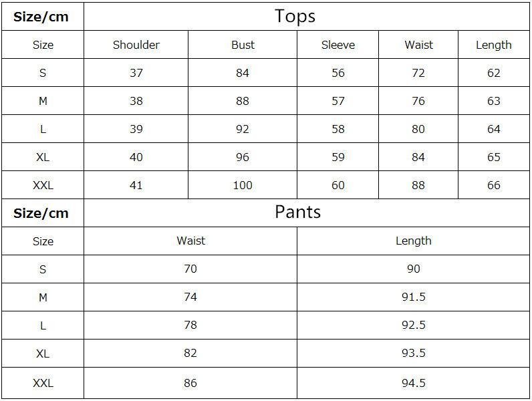Select the pants waist value 82
This screenshot has width=532, height=401.
click(190, 353)
